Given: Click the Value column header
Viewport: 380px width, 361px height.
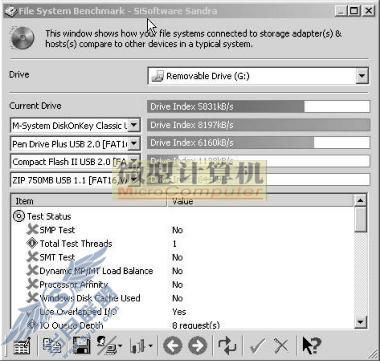Looking at the screenshot, I should 260,201.
